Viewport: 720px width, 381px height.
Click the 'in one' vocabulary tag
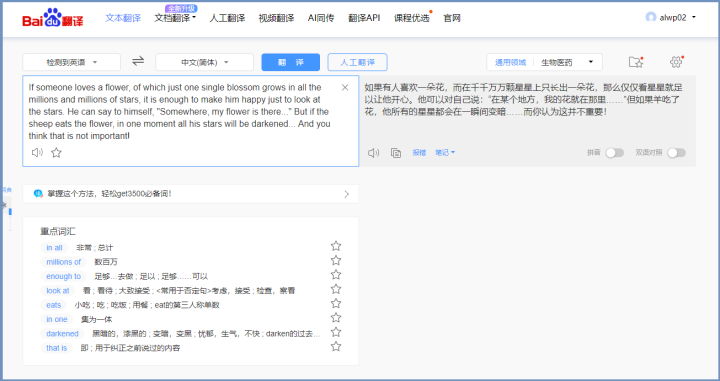[x=56, y=319]
